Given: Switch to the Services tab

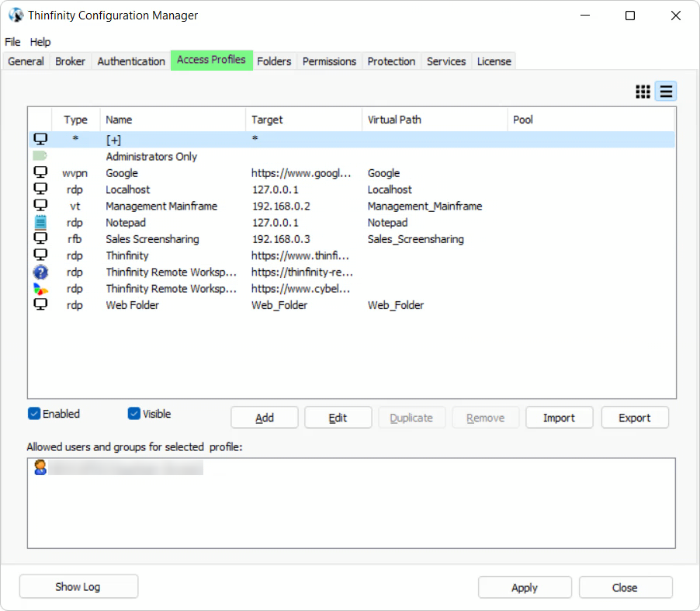Looking at the screenshot, I should (446, 61).
